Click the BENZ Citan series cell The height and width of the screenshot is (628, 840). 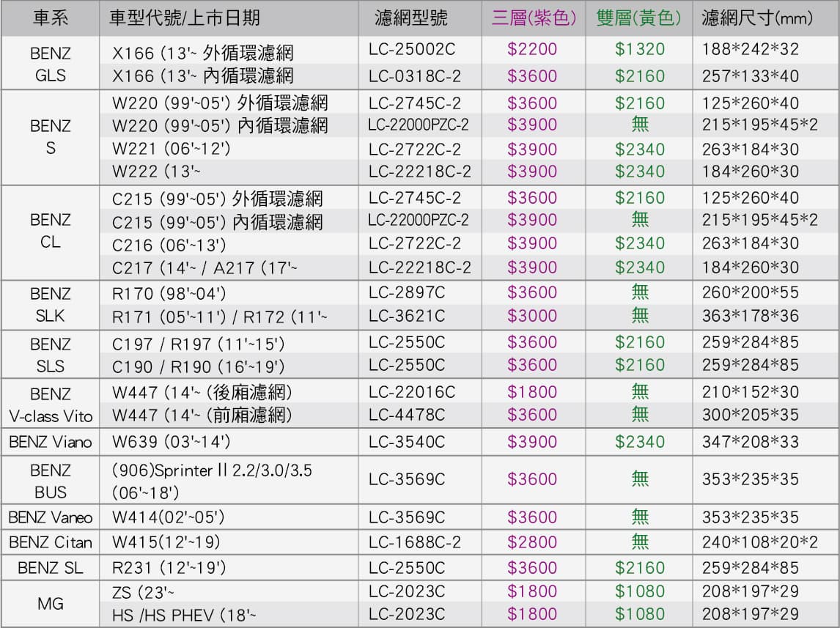(51, 542)
